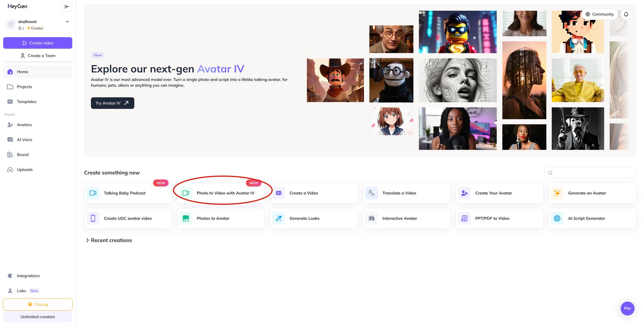This screenshot has width=644, height=325.
Task: Select the Lego superhero avatar thumbnail
Action: (458, 32)
